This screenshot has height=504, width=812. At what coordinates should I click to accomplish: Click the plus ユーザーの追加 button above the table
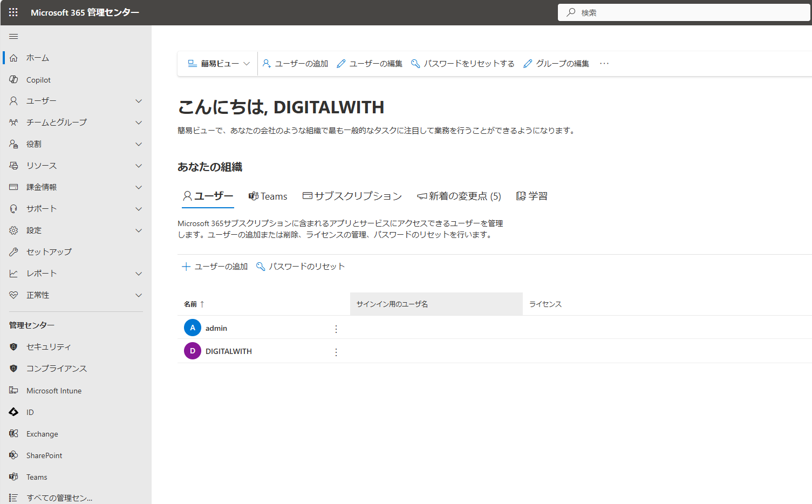click(215, 267)
